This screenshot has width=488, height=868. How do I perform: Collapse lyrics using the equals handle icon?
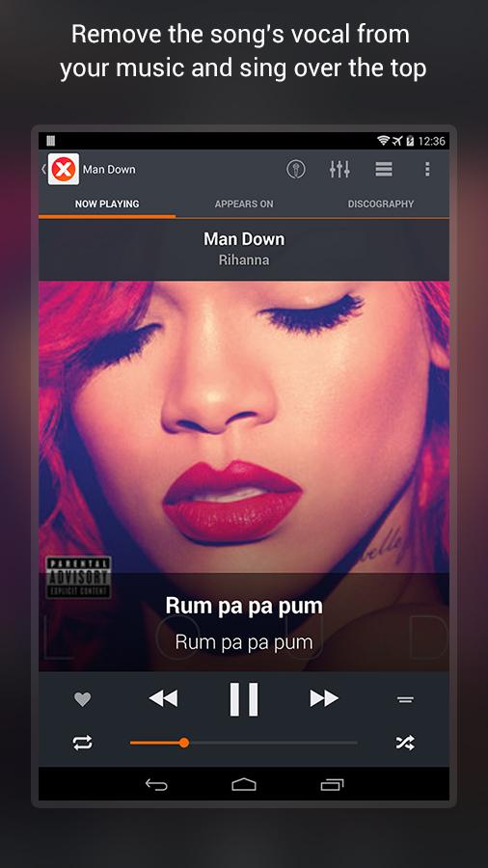pyautogui.click(x=406, y=700)
